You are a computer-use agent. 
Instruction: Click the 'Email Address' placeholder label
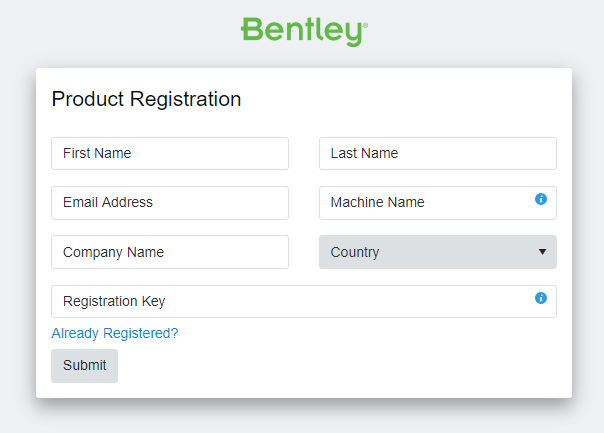[108, 202]
